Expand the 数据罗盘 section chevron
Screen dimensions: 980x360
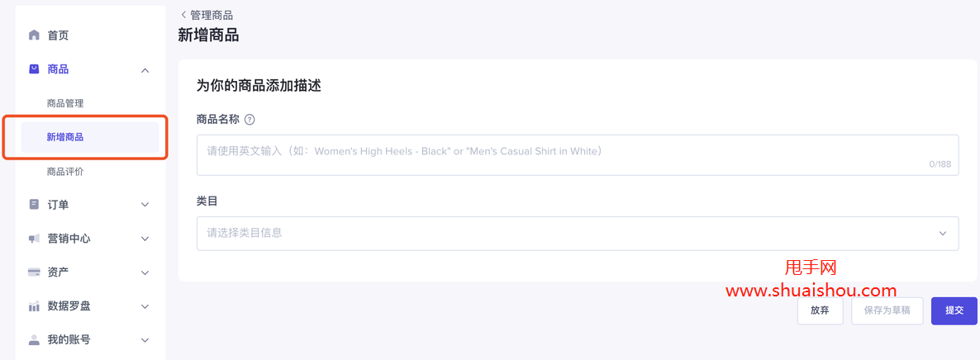click(x=145, y=306)
